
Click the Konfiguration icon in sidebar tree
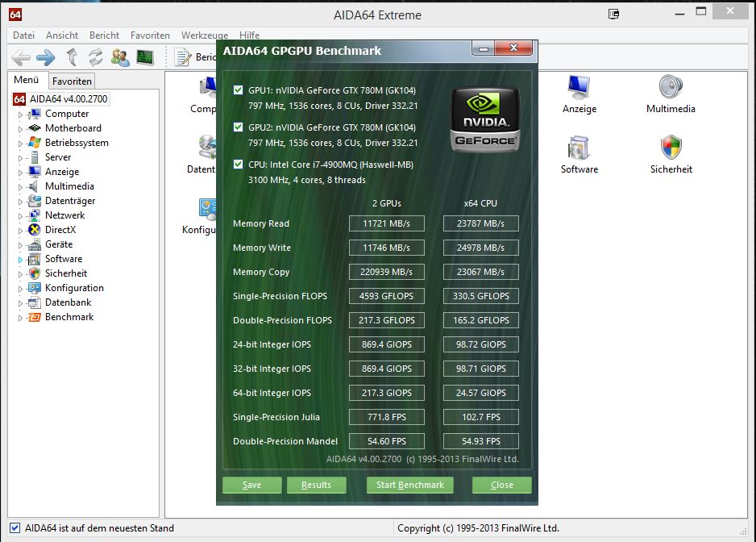34,288
